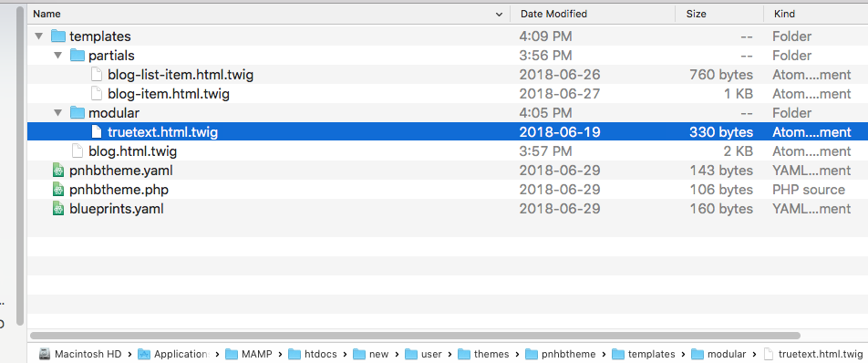Click the 2 KB size of blog.html.twig
Screen dimensions: 868x363
pyautogui.click(x=738, y=151)
